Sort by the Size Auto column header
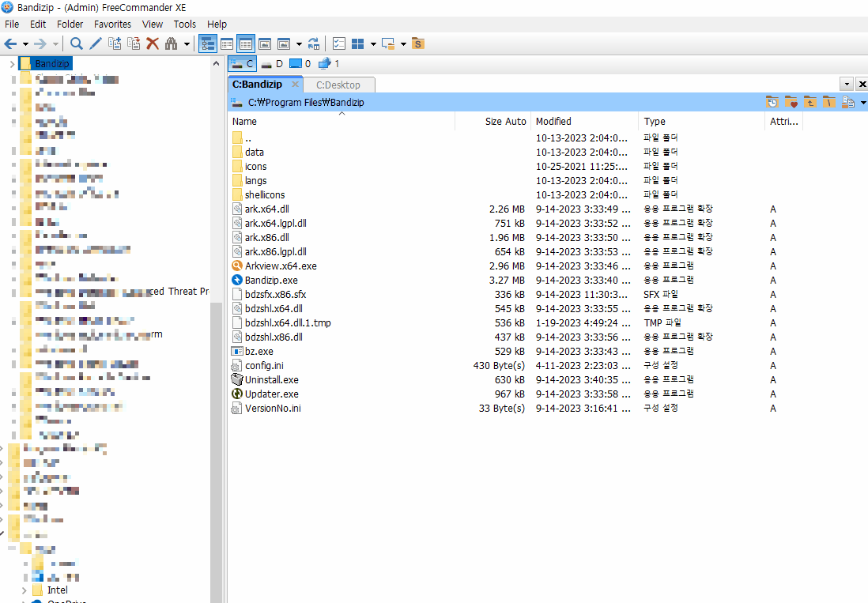The image size is (868, 603). 493,121
